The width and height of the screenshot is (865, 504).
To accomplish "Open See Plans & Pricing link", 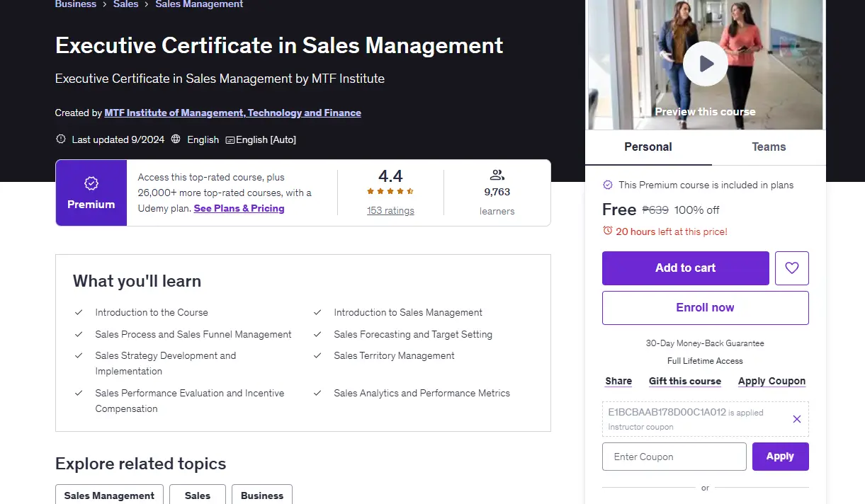I will [239, 208].
